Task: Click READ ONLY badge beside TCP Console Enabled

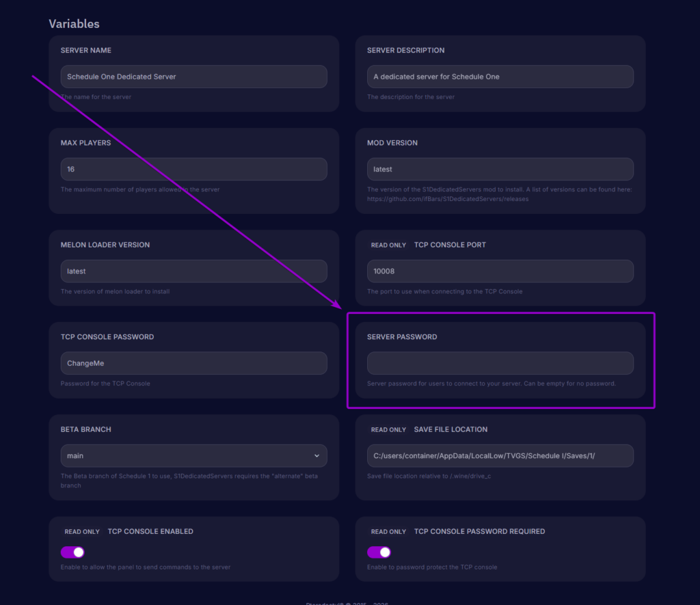Action: [82, 532]
